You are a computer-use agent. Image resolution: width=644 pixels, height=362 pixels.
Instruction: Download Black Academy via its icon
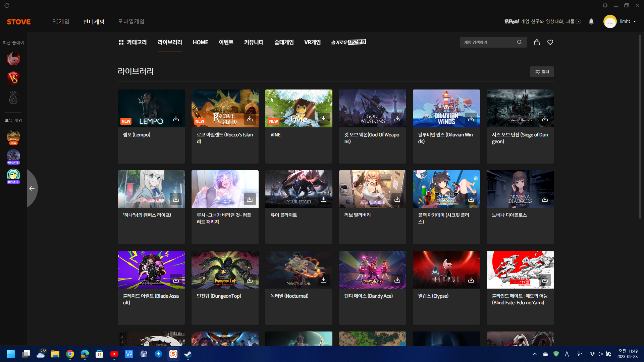coord(471,199)
